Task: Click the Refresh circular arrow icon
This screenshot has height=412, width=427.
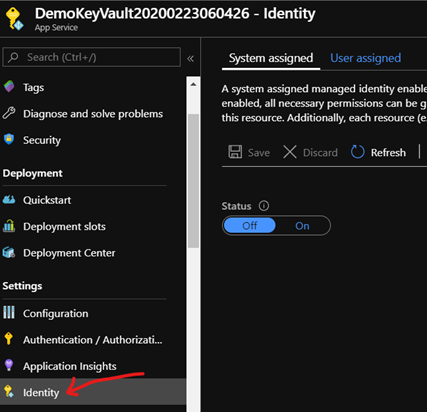Action: coord(358,152)
